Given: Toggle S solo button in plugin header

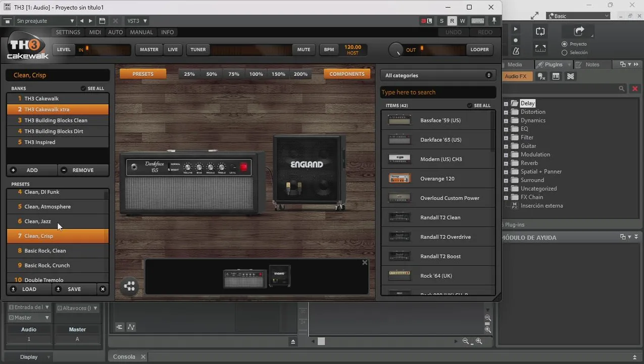Looking at the screenshot, I should (x=441, y=21).
